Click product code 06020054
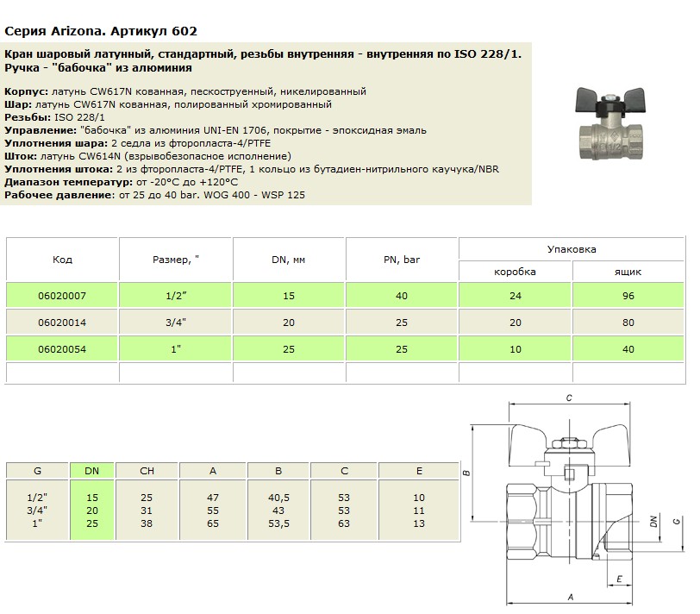This screenshot has width=700, height=614. point(62,348)
